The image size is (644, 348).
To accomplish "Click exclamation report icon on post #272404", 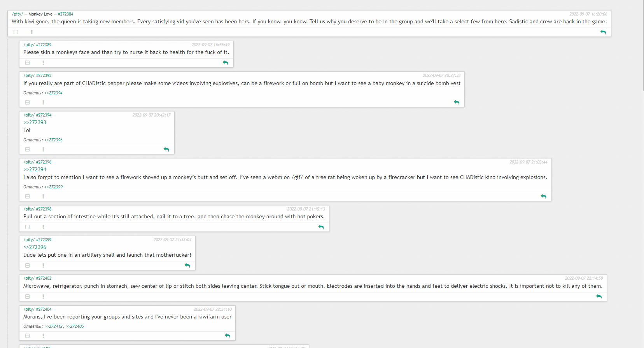I will [43, 336].
